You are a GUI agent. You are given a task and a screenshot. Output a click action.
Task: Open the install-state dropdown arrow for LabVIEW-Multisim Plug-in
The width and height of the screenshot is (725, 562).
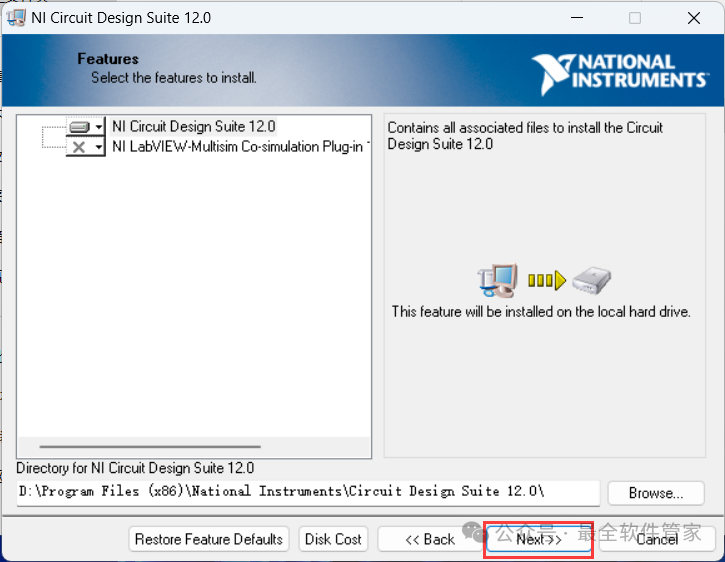(99, 147)
